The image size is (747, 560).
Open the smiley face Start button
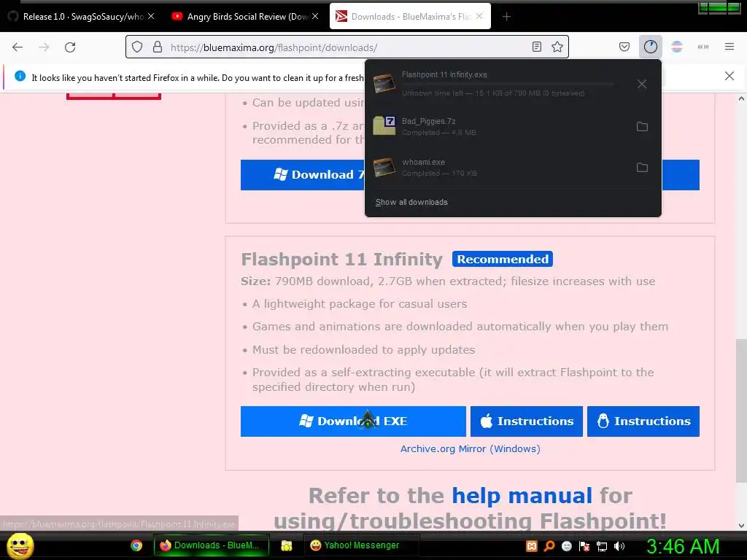(20, 545)
